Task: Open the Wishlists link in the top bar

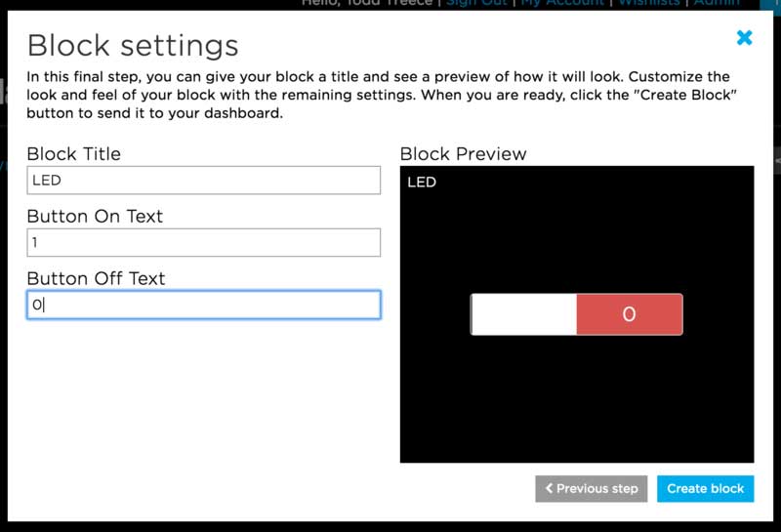Action: [x=650, y=4]
